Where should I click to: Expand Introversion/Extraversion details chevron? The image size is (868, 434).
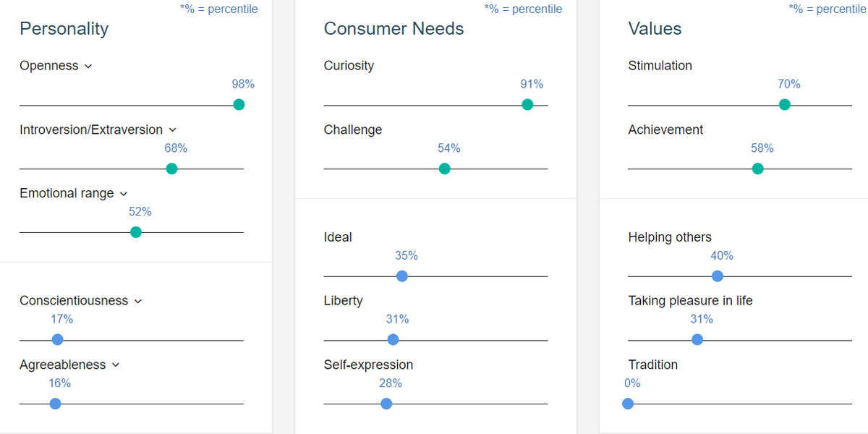[x=172, y=130]
